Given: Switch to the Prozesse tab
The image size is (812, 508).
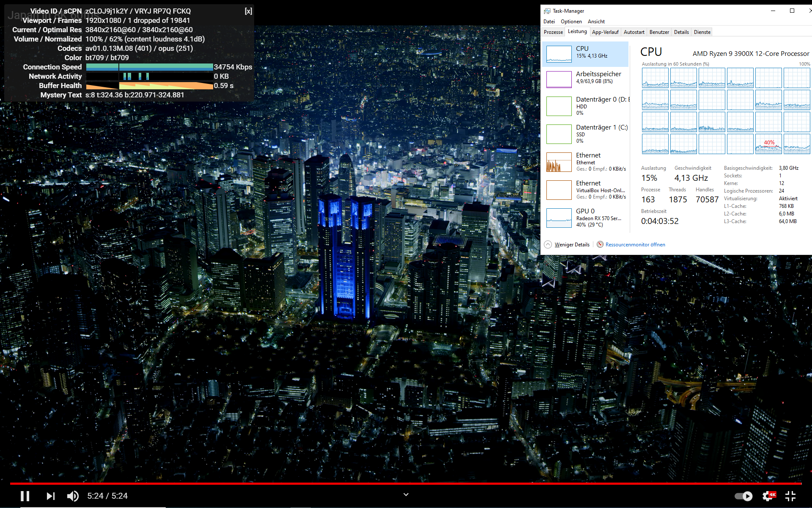Looking at the screenshot, I should [x=553, y=32].
